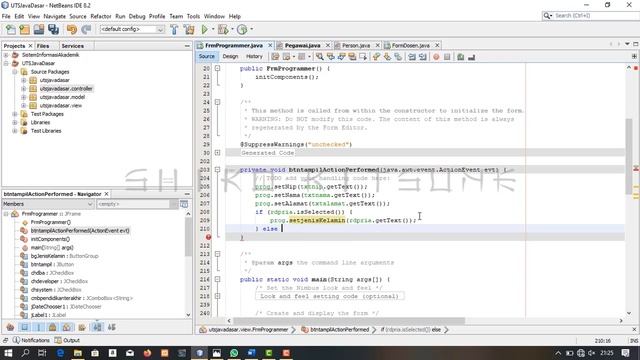Open WhatsApp from the taskbar
This screenshot has height=360, width=640.
(x=234, y=353)
